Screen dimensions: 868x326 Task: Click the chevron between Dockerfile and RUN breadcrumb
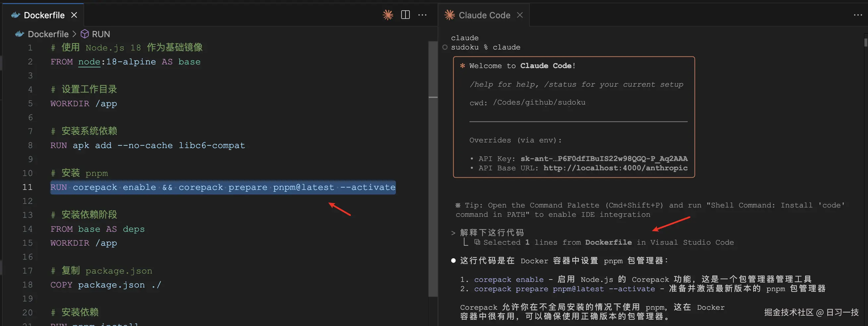click(74, 34)
